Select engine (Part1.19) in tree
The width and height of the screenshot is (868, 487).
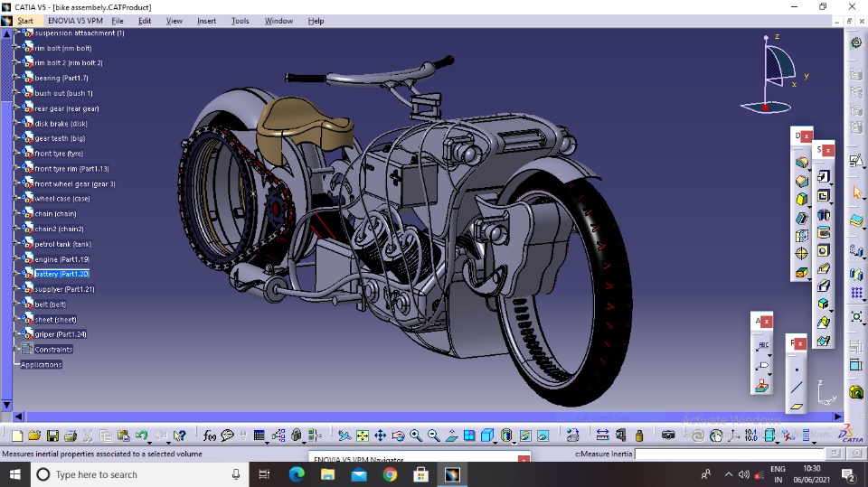point(61,259)
